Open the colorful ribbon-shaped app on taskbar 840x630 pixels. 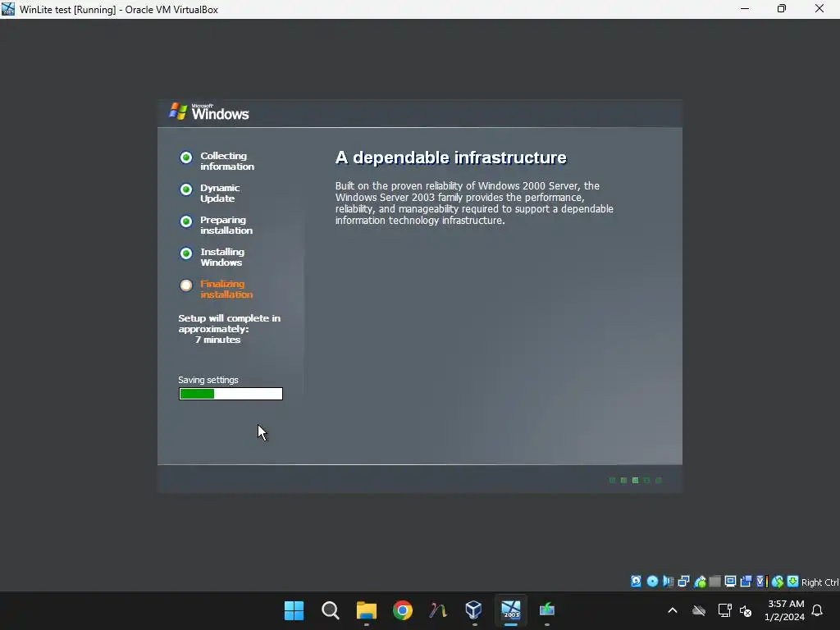coord(438,610)
